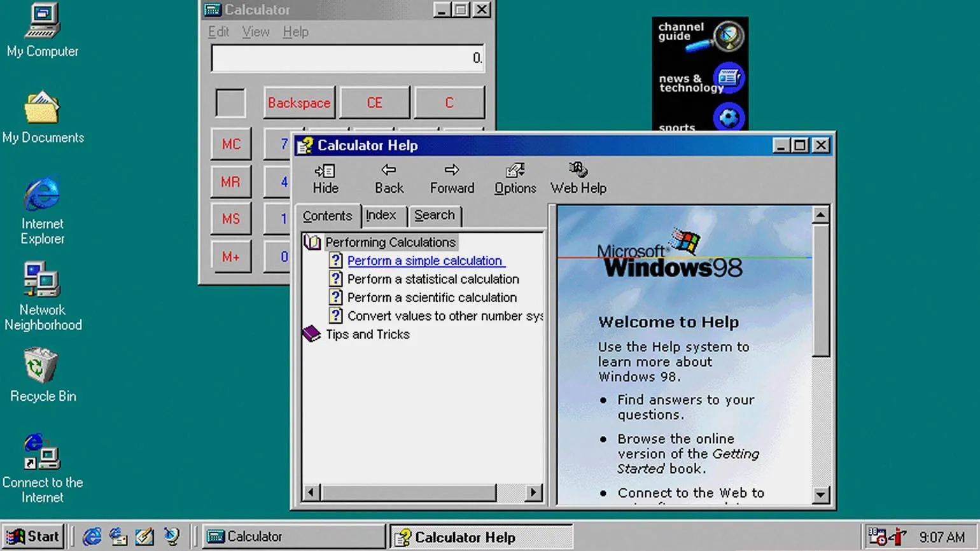The width and height of the screenshot is (980, 551).
Task: Click the Hide toolbar icon in Calculator Help
Action: (x=325, y=178)
